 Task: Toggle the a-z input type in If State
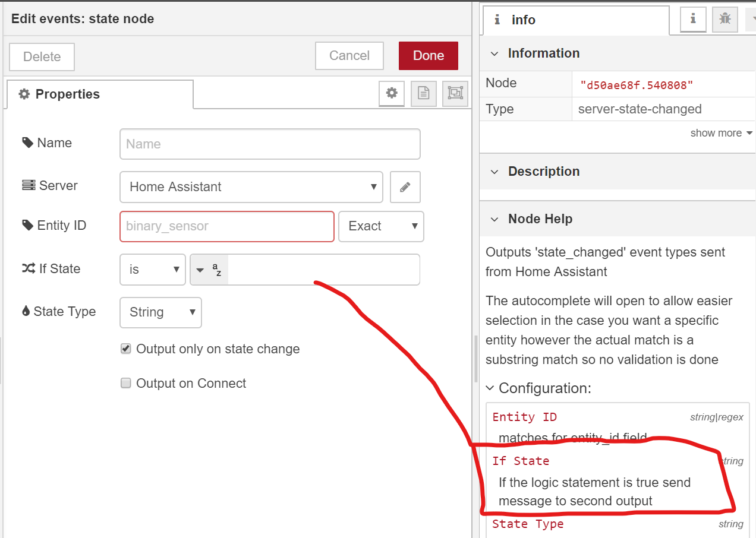click(209, 269)
